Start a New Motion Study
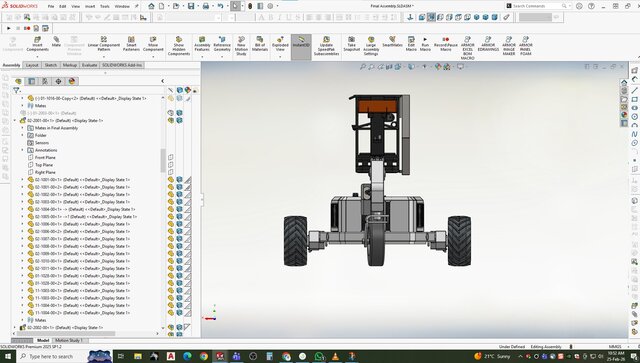The image size is (640, 363). tap(241, 46)
